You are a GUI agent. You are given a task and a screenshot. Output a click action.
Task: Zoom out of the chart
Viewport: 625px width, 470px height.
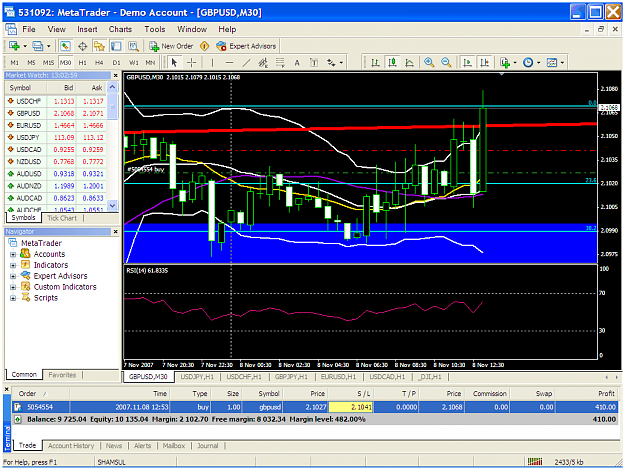tap(446, 63)
